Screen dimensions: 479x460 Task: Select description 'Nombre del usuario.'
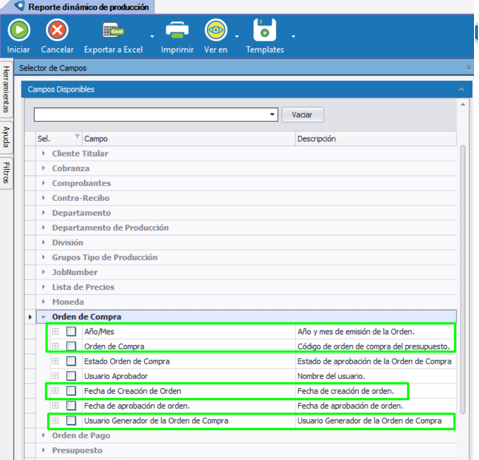331,376
